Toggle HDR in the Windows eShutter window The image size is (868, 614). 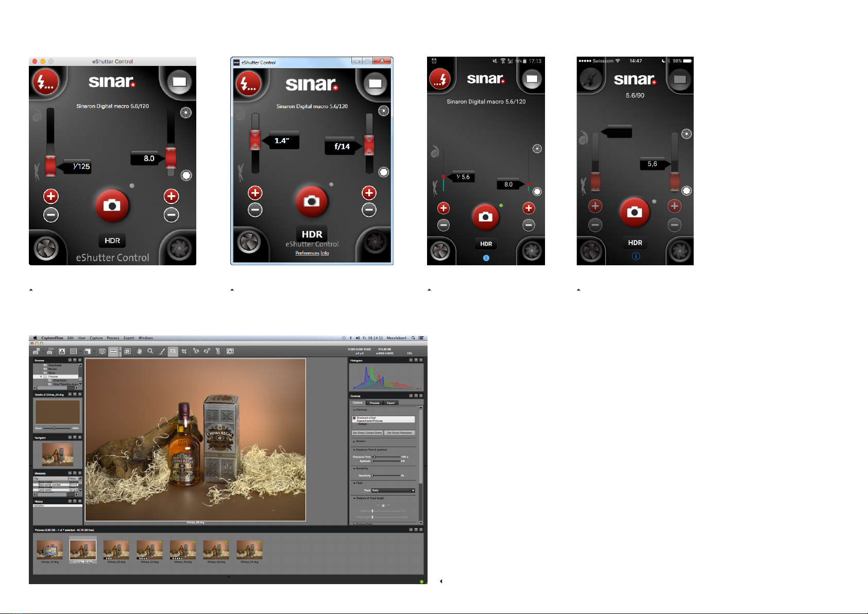point(312,234)
